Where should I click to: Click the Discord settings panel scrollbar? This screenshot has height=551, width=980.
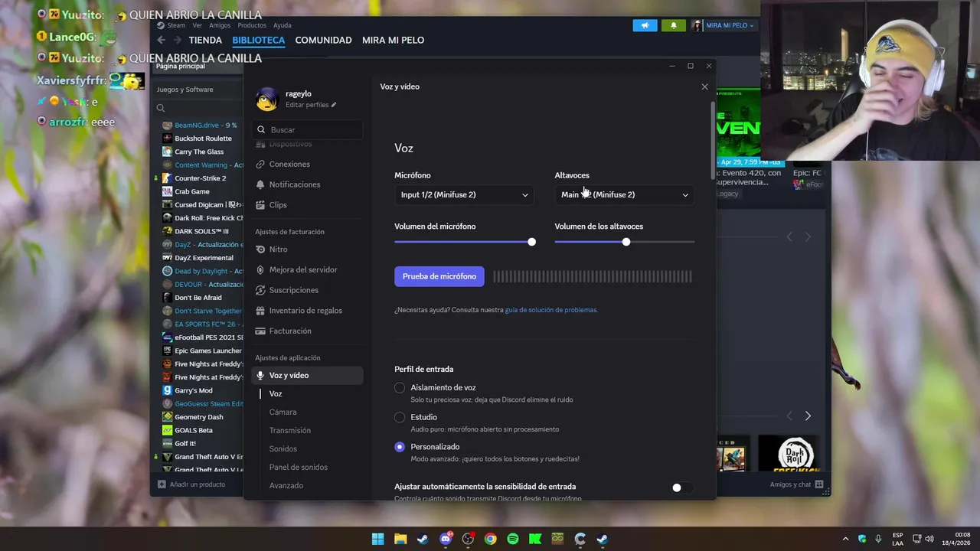(x=713, y=142)
